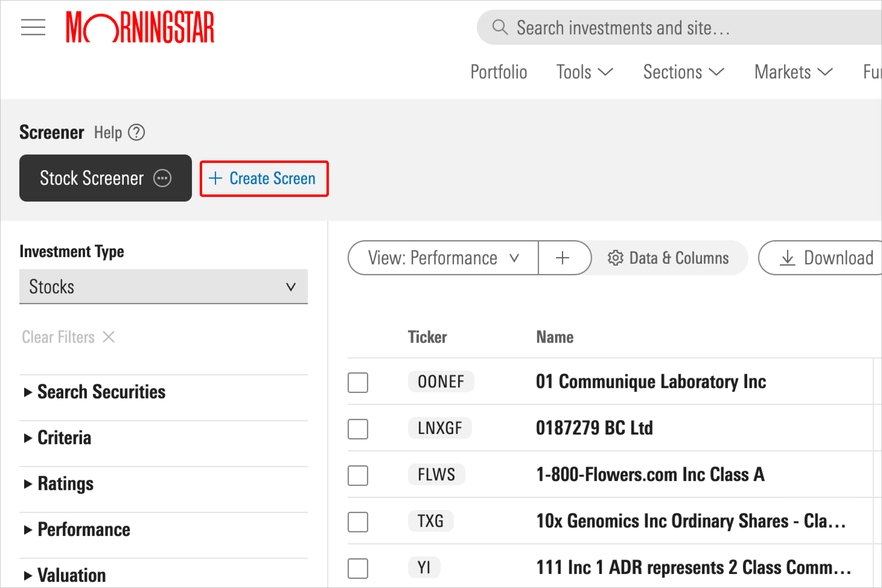Select checkbox for 01 Communique Laboratory Inc
882x588 pixels.
358,382
